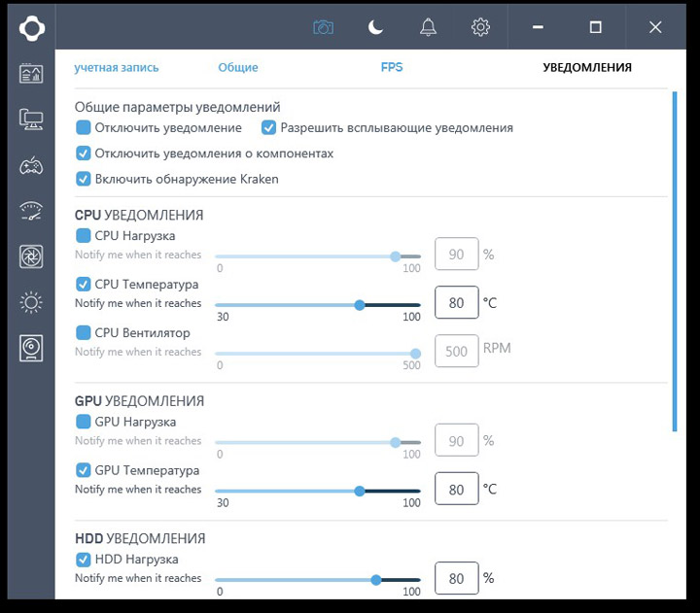Enable Отключить уведомление checkbox
Image resolution: width=700 pixels, height=613 pixels.
(x=83, y=127)
